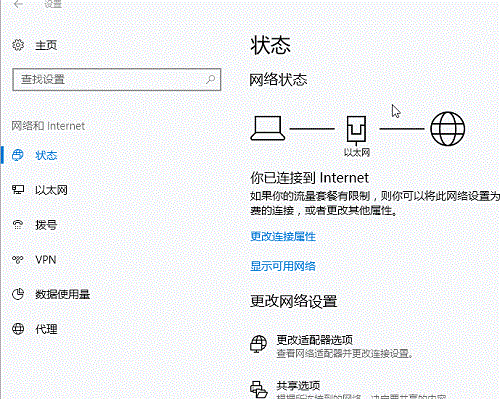
Task: Click the 网络状态 heading
Action: [278, 80]
